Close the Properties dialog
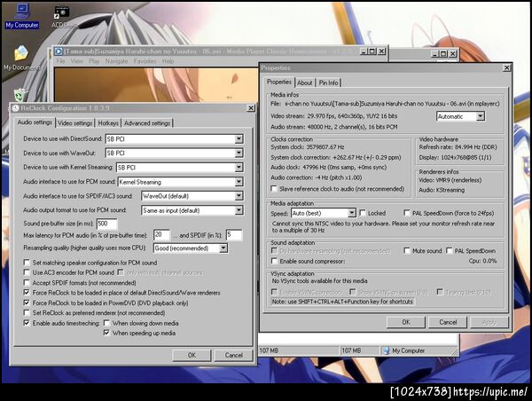Screen dimensions: 532x401 (x=506, y=68)
